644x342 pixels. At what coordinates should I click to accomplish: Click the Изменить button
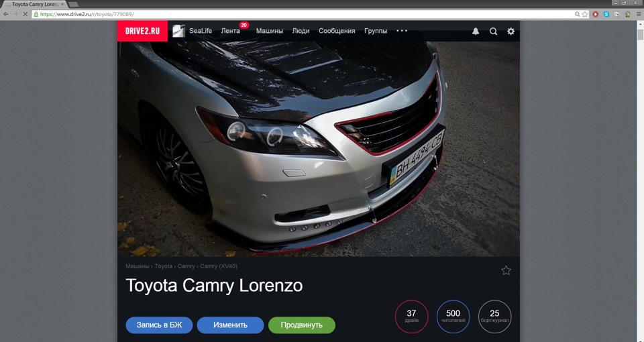(x=230, y=325)
